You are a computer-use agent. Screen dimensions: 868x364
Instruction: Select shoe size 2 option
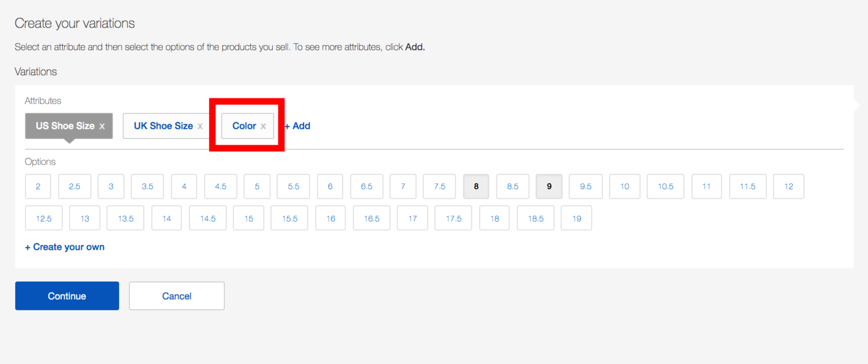(38, 187)
